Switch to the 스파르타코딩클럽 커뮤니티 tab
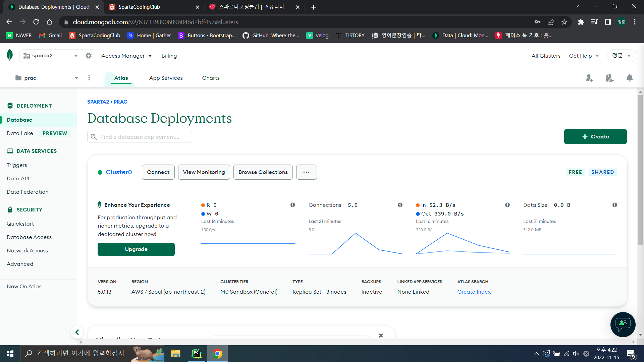This screenshot has width=644, height=362. [254, 7]
